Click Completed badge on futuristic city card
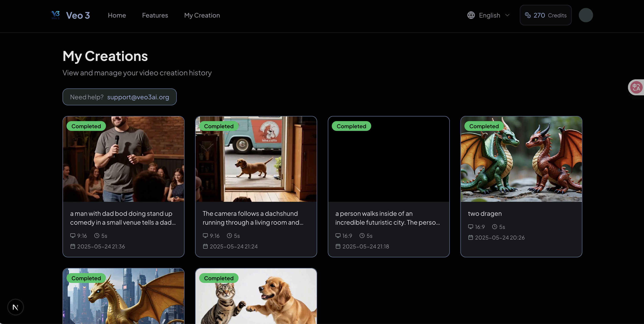 (x=351, y=126)
